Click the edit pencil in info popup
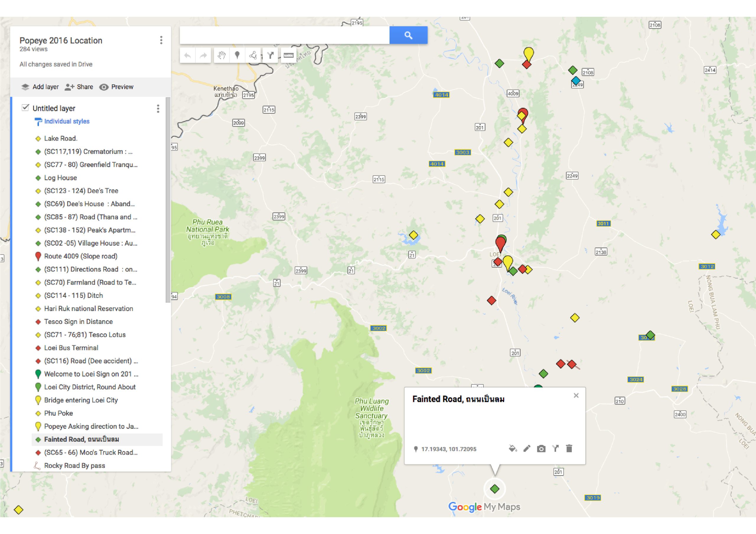This screenshot has height=534, width=756. point(527,448)
